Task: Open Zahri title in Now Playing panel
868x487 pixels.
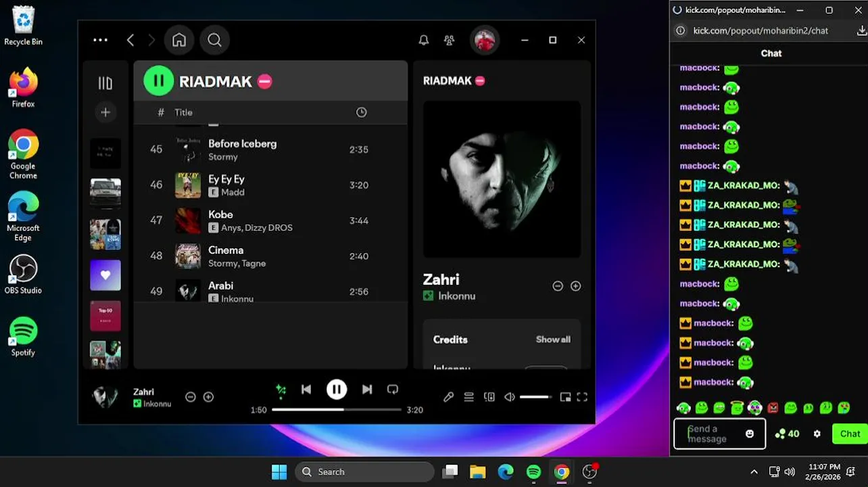Action: click(x=441, y=279)
